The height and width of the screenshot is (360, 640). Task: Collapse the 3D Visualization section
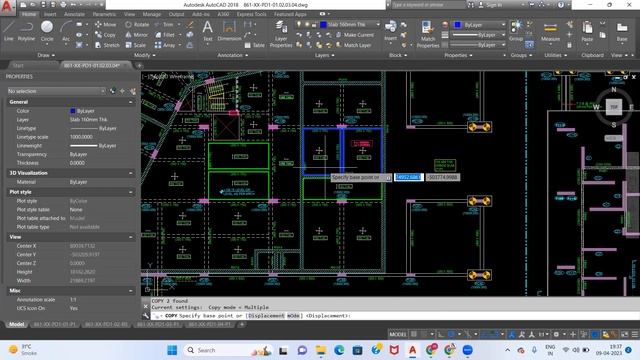click(x=131, y=173)
